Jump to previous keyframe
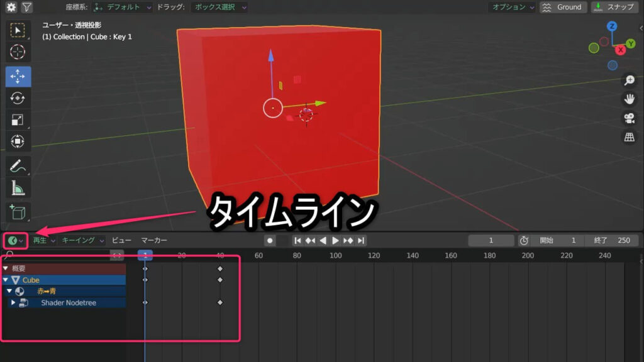The width and height of the screenshot is (644, 362). coord(311,241)
